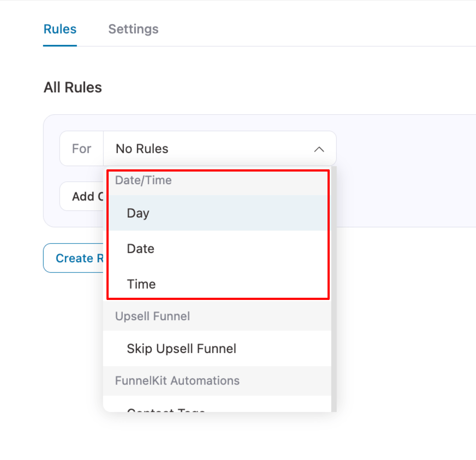476x460 pixels.
Task: Collapse the No Rules dropdown chevron
Action: 319,149
